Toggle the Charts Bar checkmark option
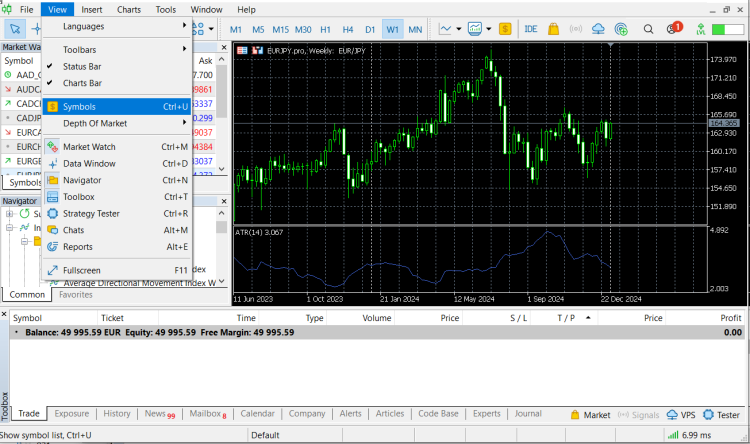The height and width of the screenshot is (444, 750). 82,83
